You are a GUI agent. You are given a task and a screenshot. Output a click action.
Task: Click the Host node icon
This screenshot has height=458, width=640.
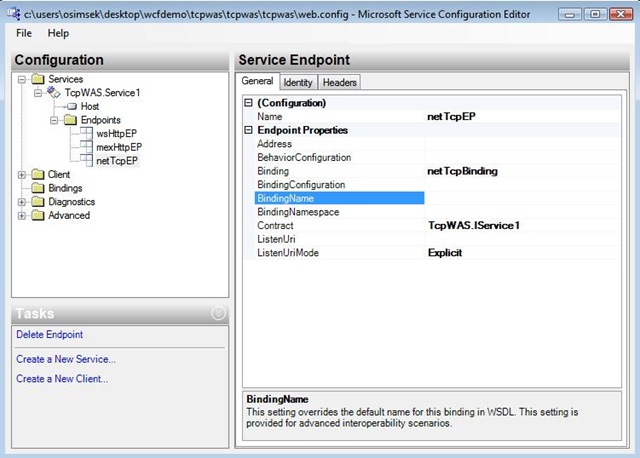pyautogui.click(x=71, y=106)
